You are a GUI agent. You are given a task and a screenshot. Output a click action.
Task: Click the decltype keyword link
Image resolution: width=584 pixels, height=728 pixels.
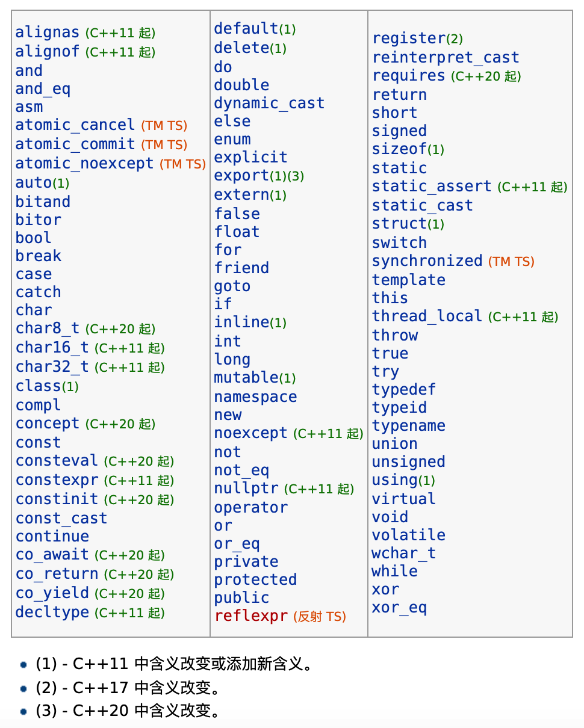(x=52, y=612)
